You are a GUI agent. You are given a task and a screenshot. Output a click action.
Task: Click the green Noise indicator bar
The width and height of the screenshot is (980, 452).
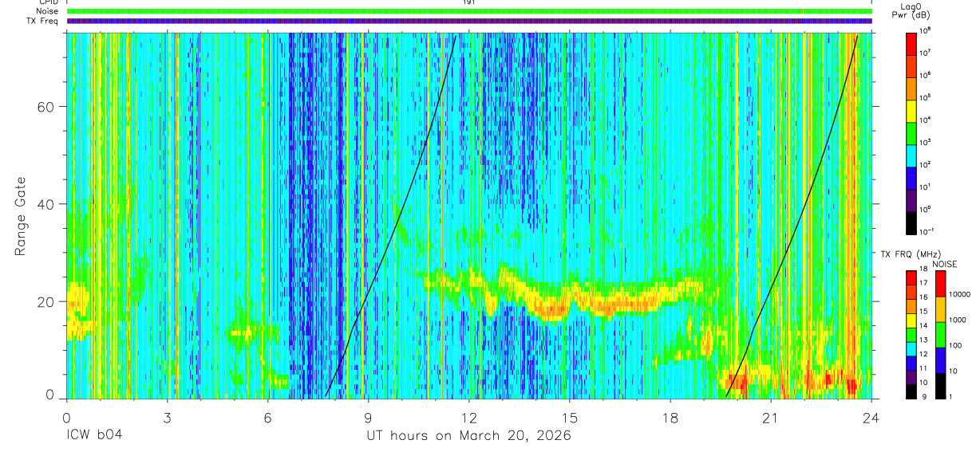[x=469, y=11]
